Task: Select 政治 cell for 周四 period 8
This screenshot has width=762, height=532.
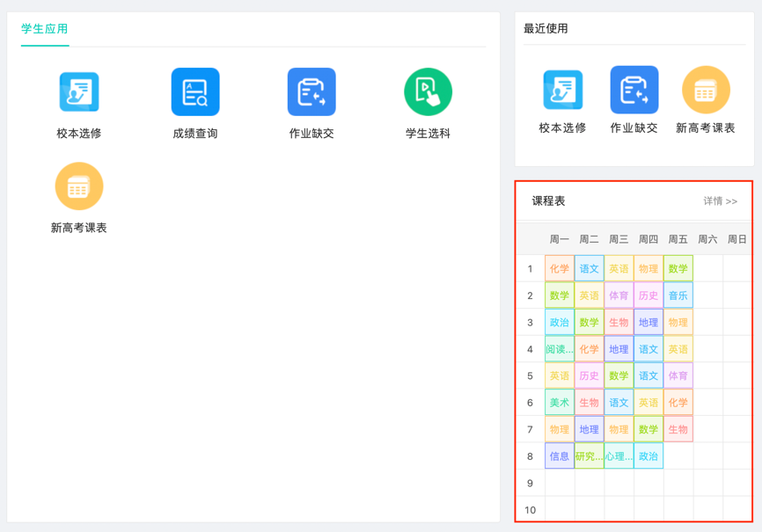Action: click(648, 455)
